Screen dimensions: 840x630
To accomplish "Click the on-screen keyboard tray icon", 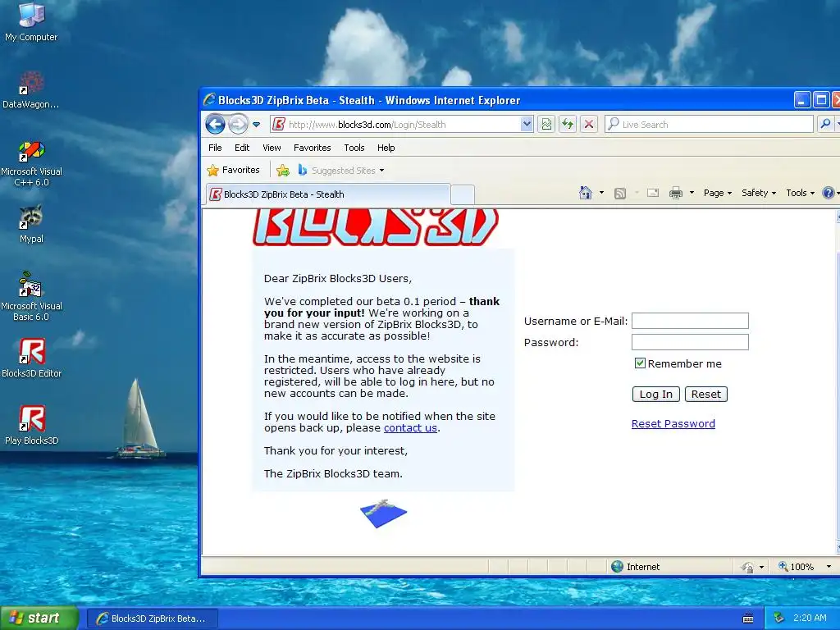I will (748, 619).
